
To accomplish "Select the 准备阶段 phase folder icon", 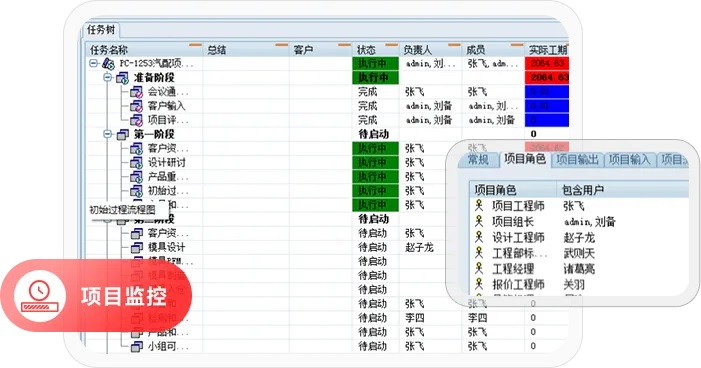I will coord(122,78).
